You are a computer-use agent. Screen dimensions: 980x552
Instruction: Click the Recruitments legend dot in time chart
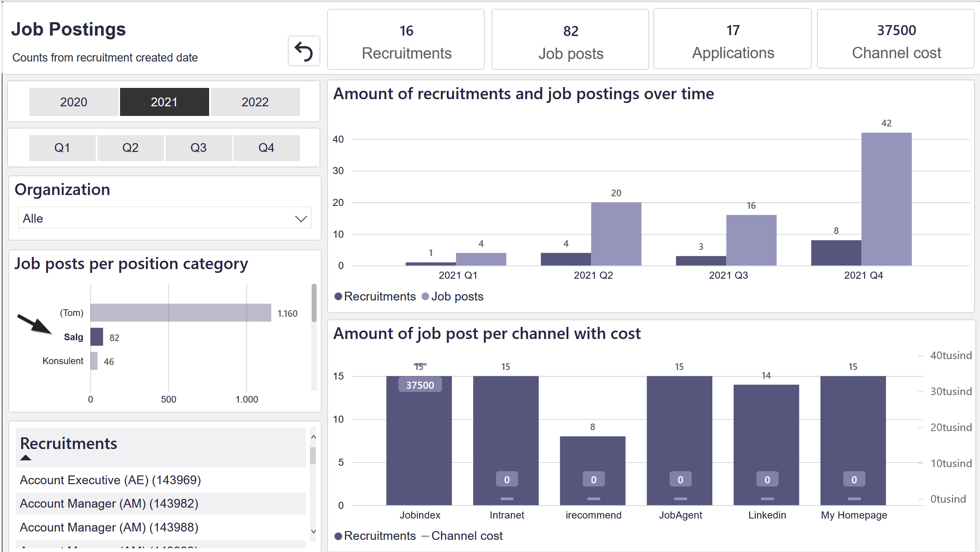coord(338,296)
